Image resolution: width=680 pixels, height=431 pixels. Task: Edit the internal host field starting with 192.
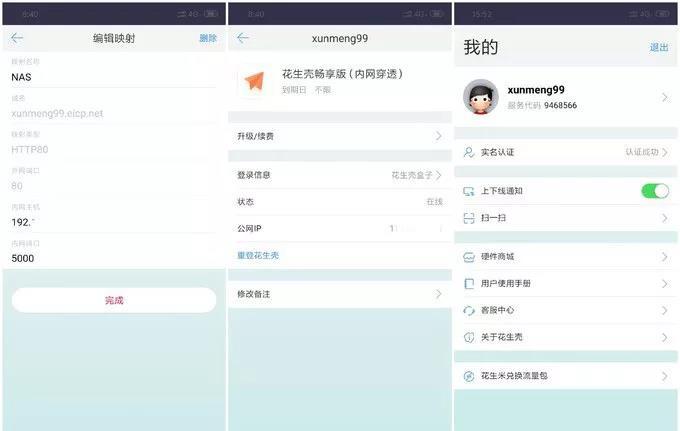click(x=114, y=222)
